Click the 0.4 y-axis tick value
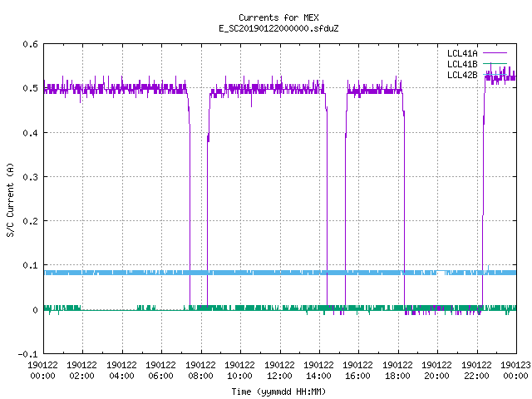This screenshot has width=532, height=399. [x=30, y=133]
